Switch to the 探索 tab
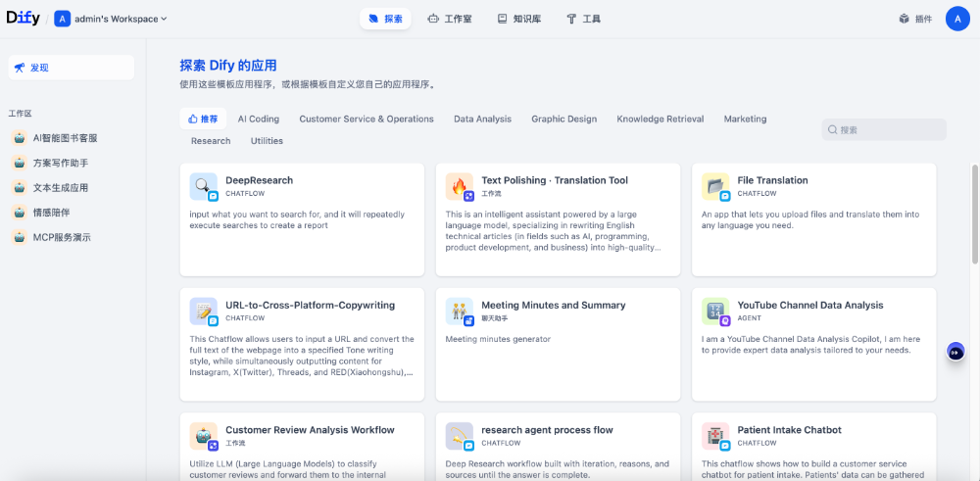Image resolution: width=980 pixels, height=481 pixels. (x=385, y=19)
